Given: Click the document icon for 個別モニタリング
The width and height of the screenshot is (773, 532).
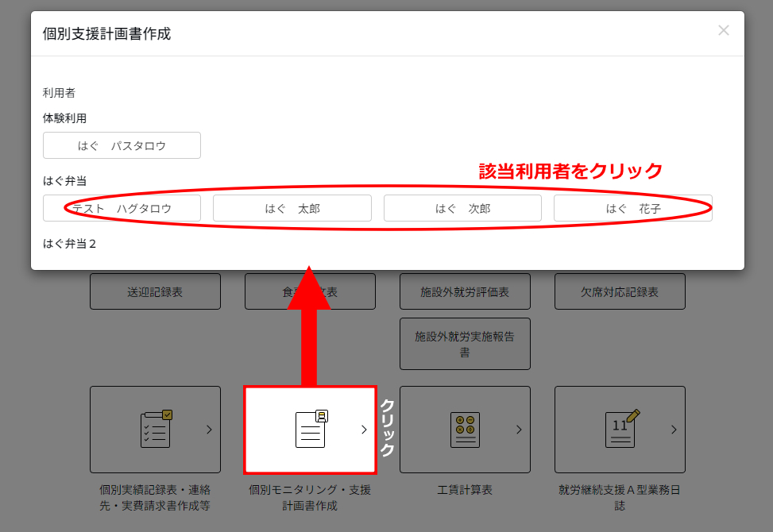Looking at the screenshot, I should (x=311, y=429).
